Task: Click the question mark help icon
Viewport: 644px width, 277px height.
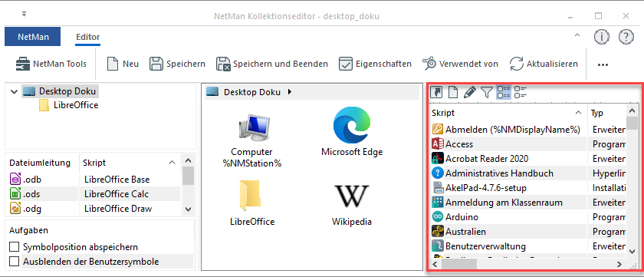Action: tap(626, 37)
